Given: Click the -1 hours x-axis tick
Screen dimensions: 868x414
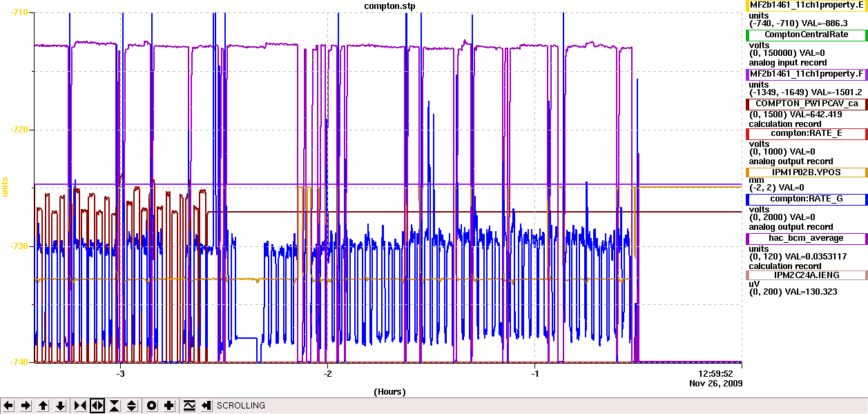Looking at the screenshot, I should point(534,373).
